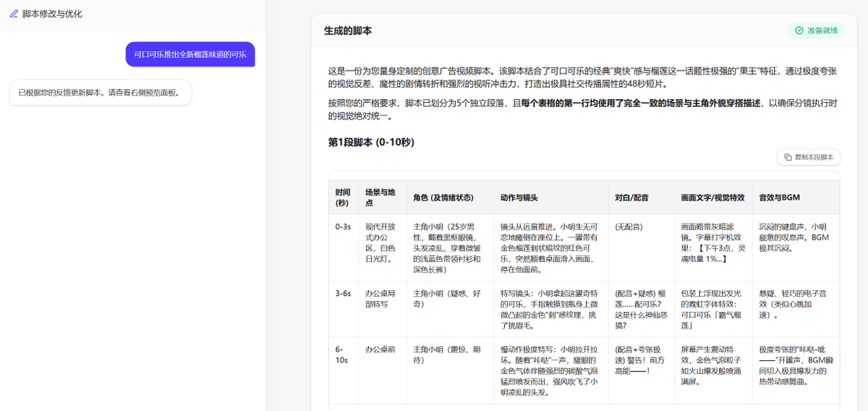Screen dimensions: 868x411
Task: Click the 动作与镜头 column header
Action: (550, 197)
